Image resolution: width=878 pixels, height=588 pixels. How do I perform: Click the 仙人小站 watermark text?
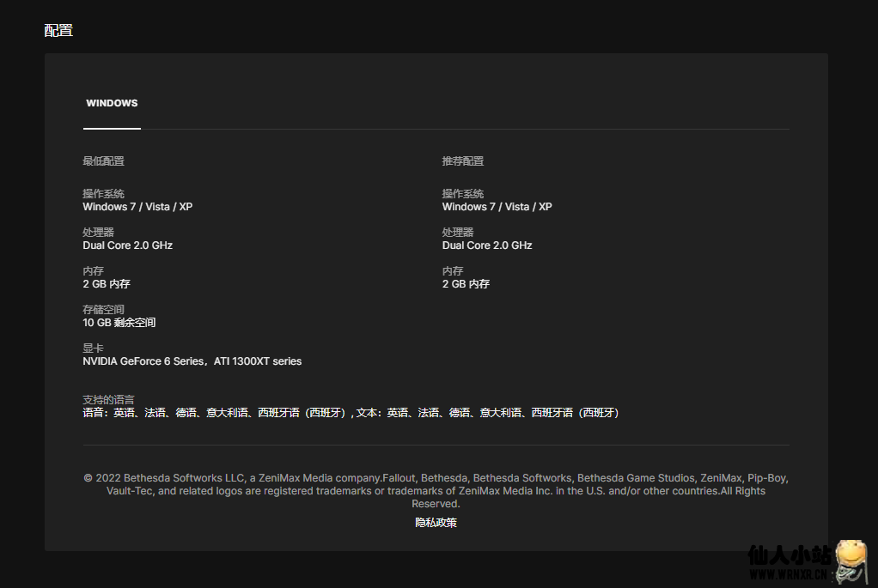790,556
